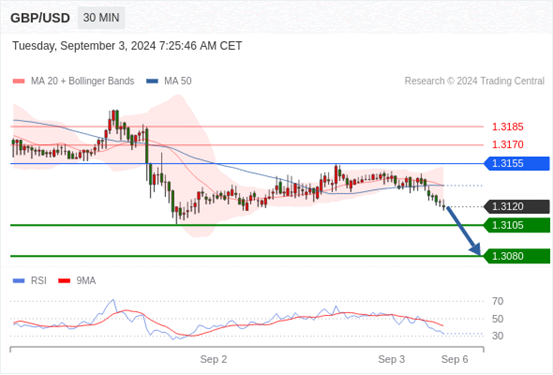This screenshot has width=553, height=375.
Task: Click the MA 50 legend label
Action: point(178,81)
